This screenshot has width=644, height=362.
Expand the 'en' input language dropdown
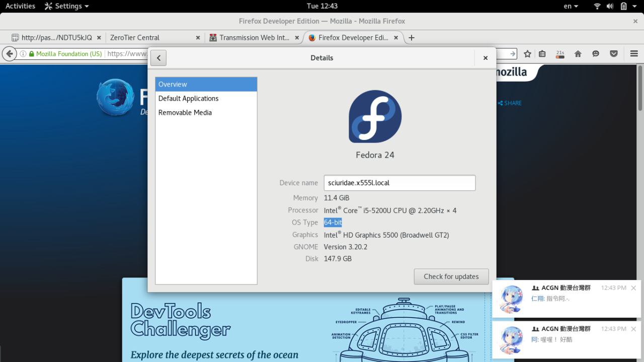(x=571, y=6)
